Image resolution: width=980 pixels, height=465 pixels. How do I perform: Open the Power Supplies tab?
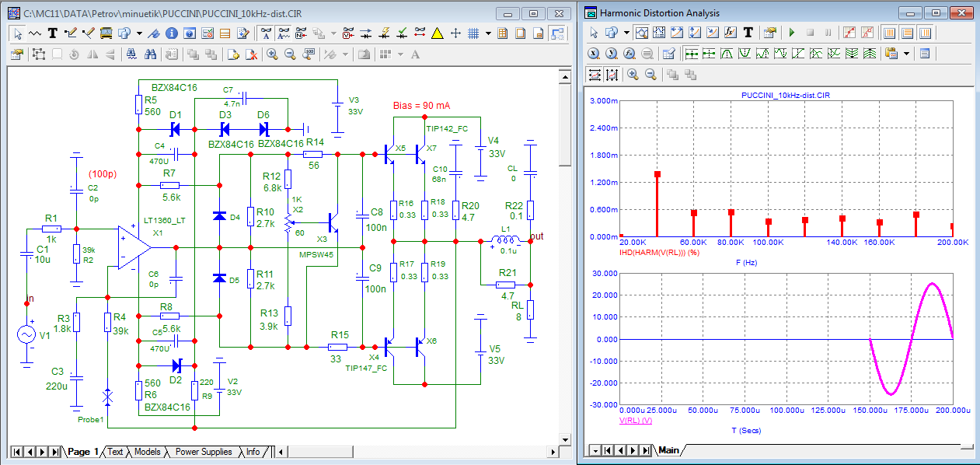[203, 452]
